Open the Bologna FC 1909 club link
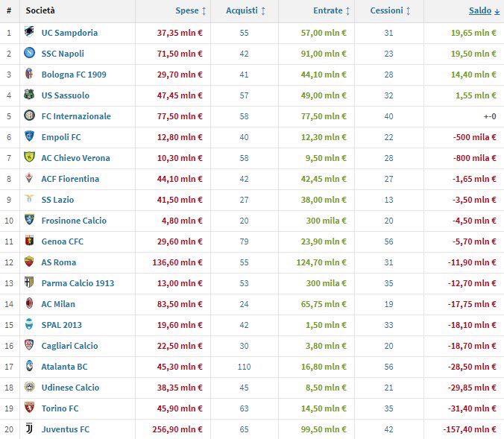Image resolution: width=504 pixels, height=439 pixels. (x=74, y=75)
